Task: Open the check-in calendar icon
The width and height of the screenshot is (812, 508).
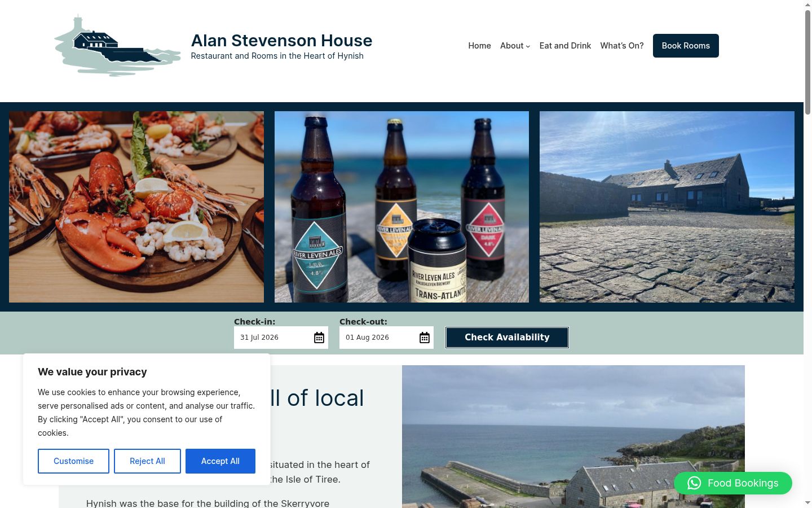Action: (x=319, y=338)
